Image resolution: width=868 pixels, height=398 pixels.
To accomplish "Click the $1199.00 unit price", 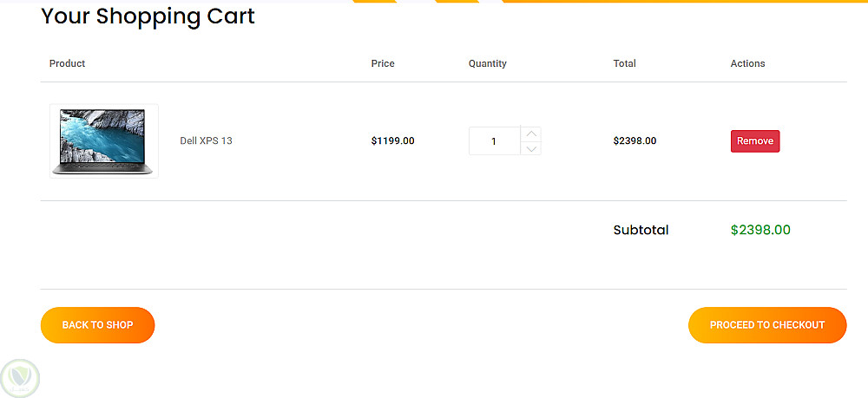I will click(x=392, y=140).
